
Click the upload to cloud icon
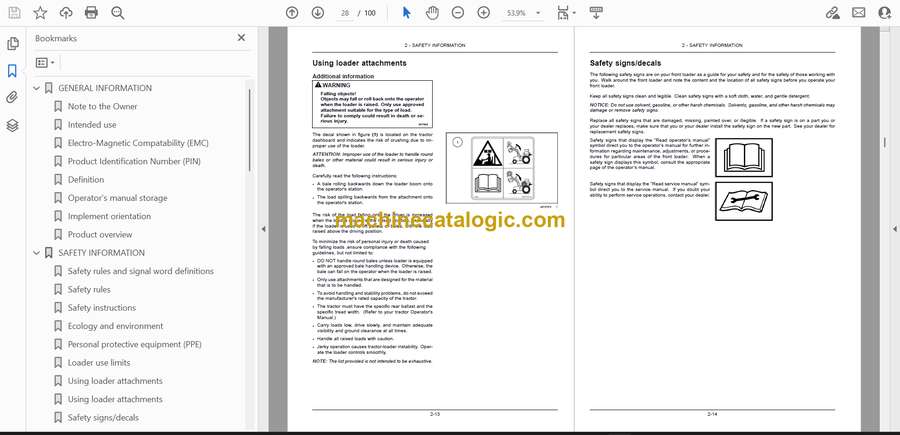(66, 13)
